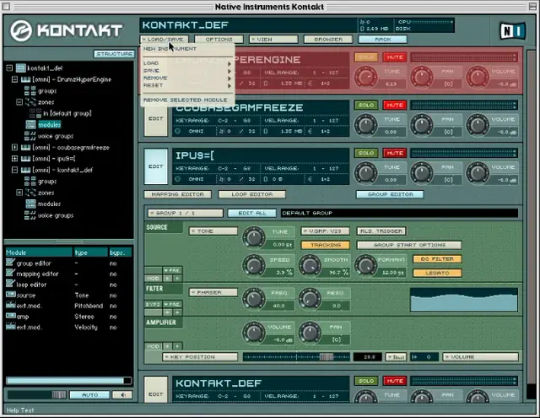Click the light-blue progress bar above Auto
540x418 pixels.
click(x=69, y=380)
